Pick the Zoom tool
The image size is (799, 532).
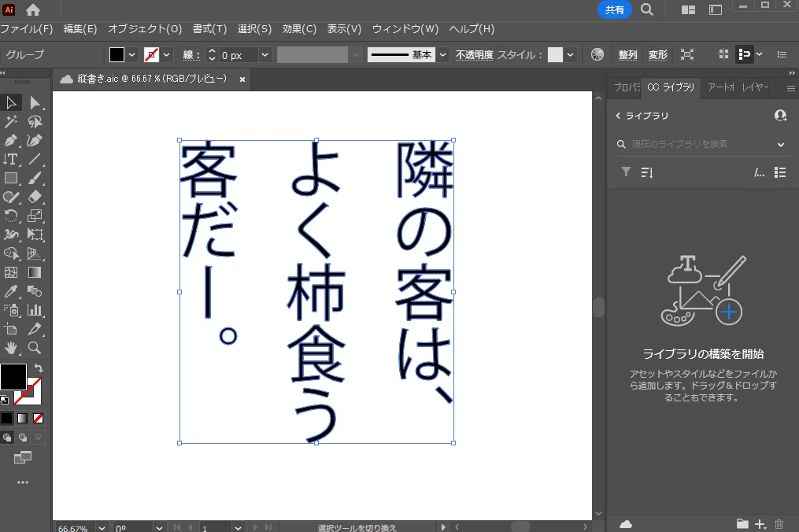click(x=34, y=348)
